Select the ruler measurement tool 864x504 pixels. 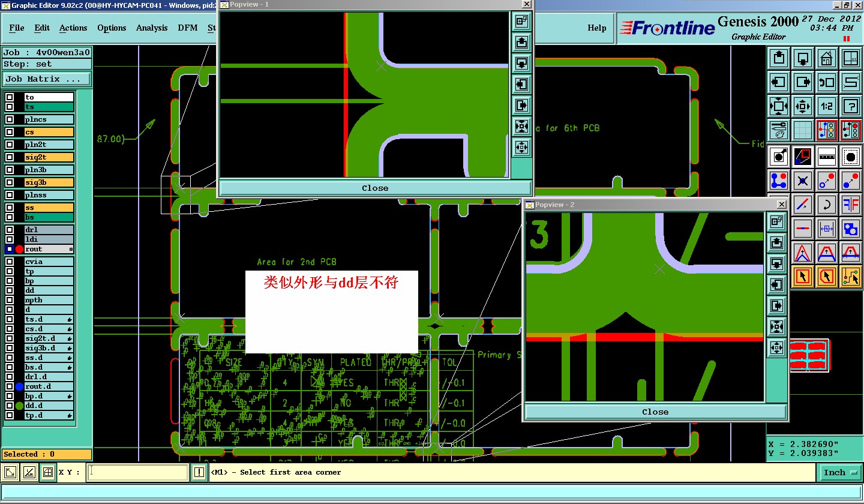(x=827, y=157)
